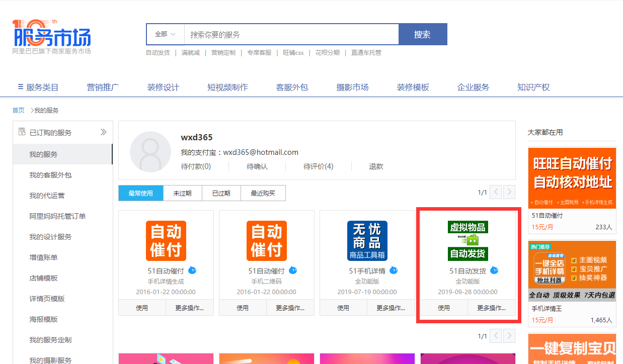Click the user avatar image

point(150,152)
